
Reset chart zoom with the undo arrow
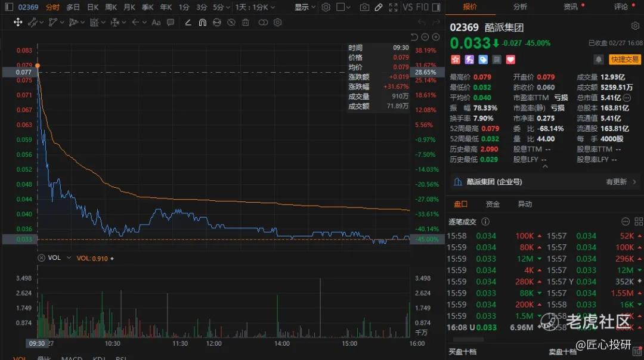tap(414, 37)
